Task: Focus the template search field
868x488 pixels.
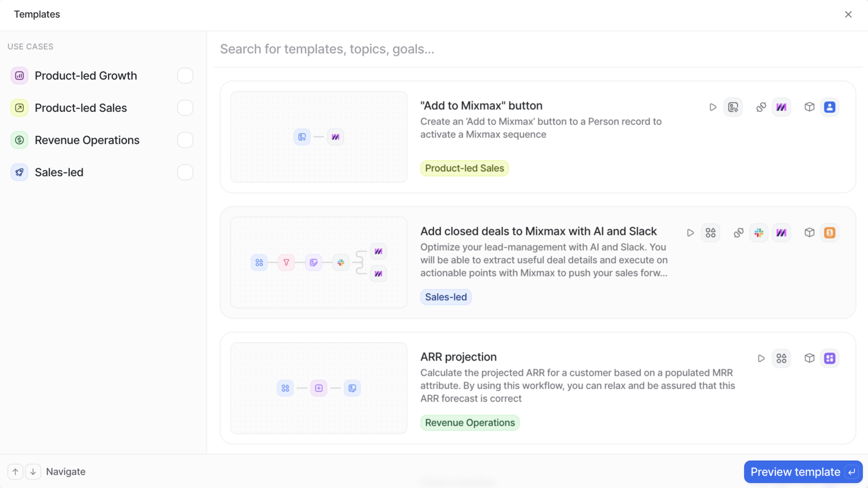Action: (505, 49)
